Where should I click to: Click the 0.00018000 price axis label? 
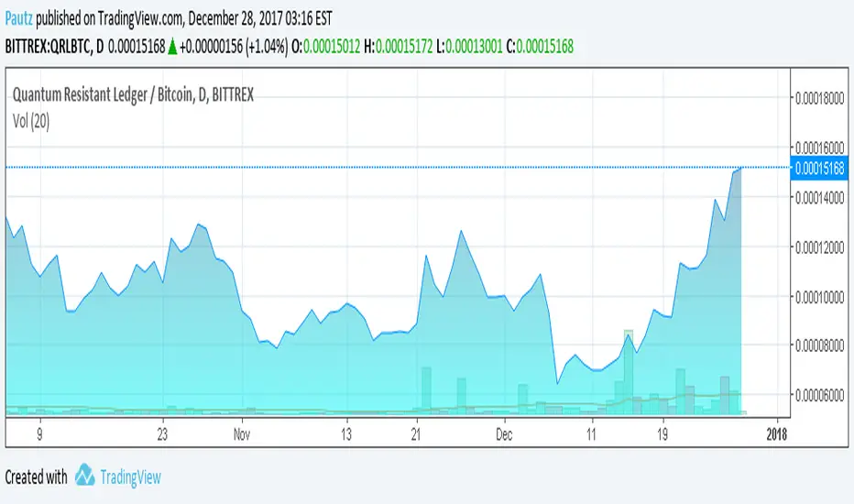pos(820,98)
